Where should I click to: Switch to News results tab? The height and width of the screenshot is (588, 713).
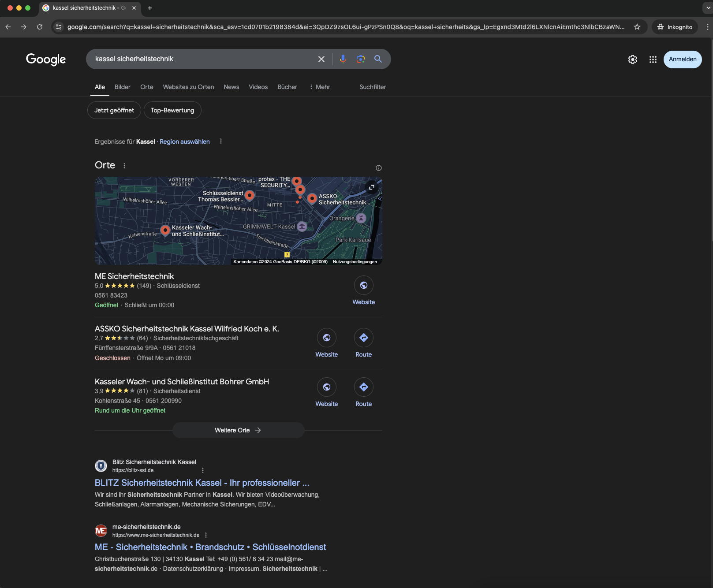click(x=231, y=87)
